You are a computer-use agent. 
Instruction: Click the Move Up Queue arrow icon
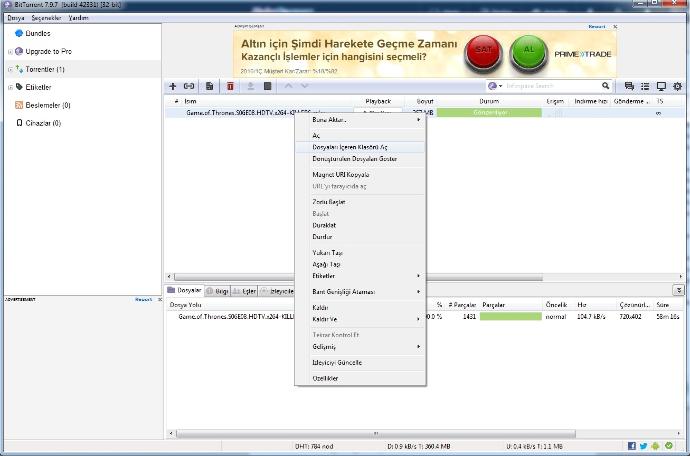click(288, 86)
